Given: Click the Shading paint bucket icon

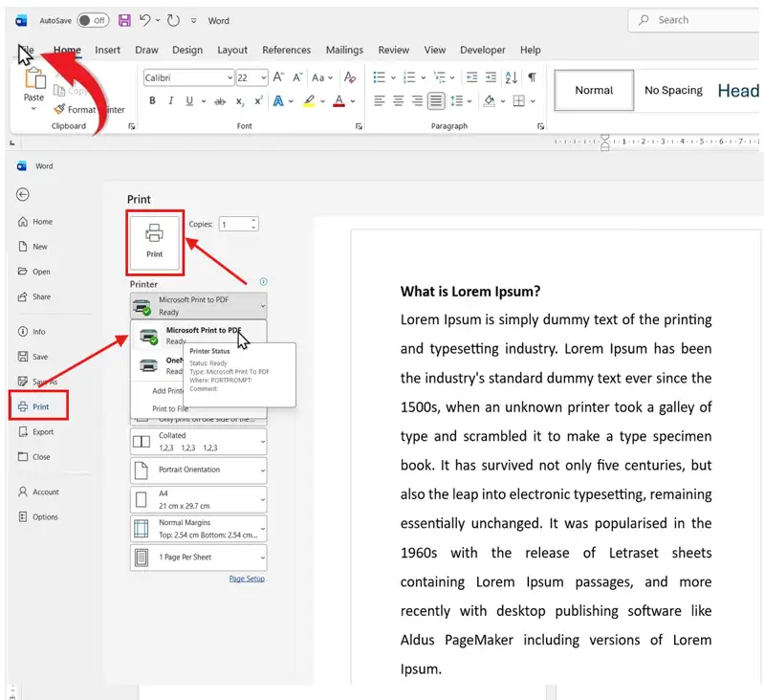Looking at the screenshot, I should coord(490,100).
